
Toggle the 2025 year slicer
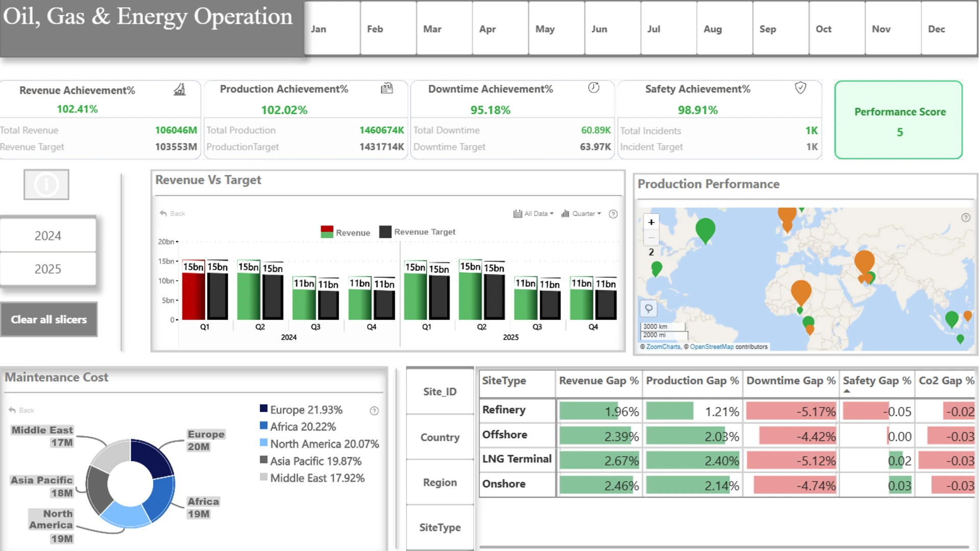point(48,269)
